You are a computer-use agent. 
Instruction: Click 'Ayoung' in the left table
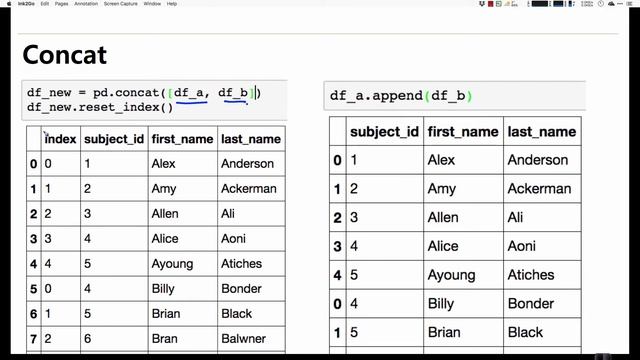(172, 264)
